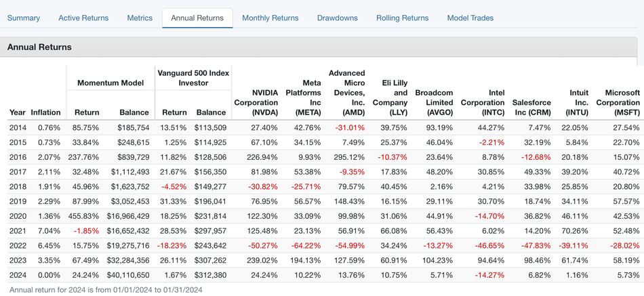Click the Broadcom Limited (AVGO) header
This screenshot has width=644, height=296.
coord(434,103)
